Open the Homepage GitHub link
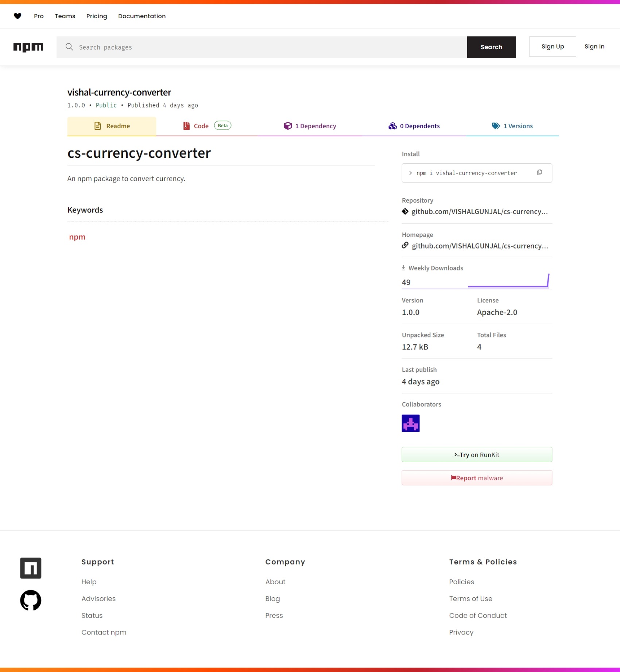620x672 pixels. (480, 246)
